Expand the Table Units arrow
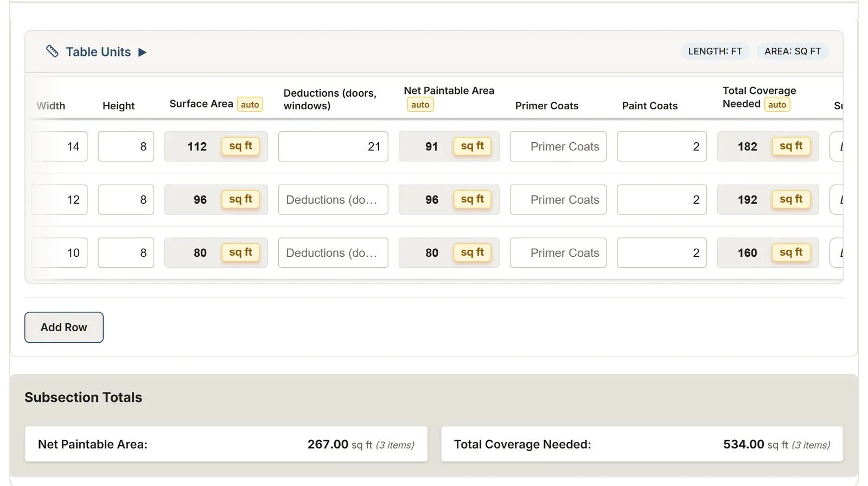The width and height of the screenshot is (868, 486). click(142, 52)
